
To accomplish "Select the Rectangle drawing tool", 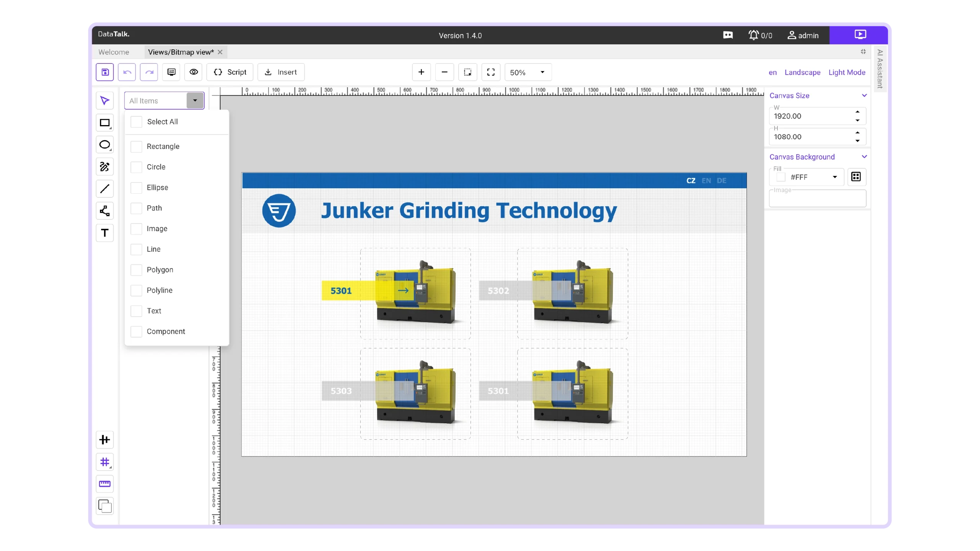I will point(105,123).
